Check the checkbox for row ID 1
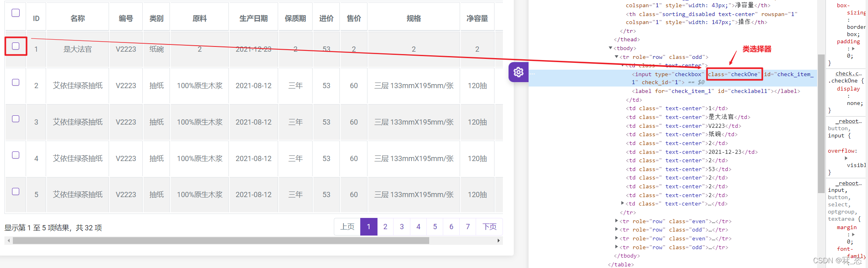This screenshot has height=268, width=868. pos(16,46)
